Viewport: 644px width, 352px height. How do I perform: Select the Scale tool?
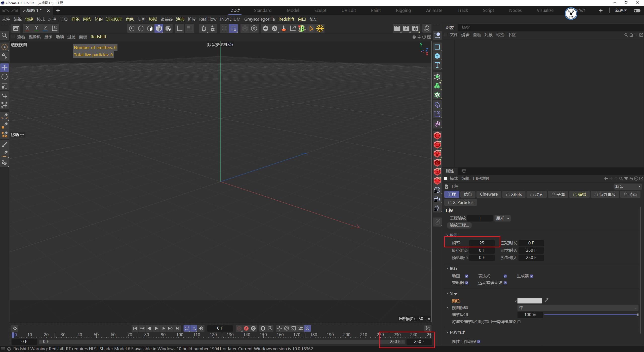click(x=4, y=86)
